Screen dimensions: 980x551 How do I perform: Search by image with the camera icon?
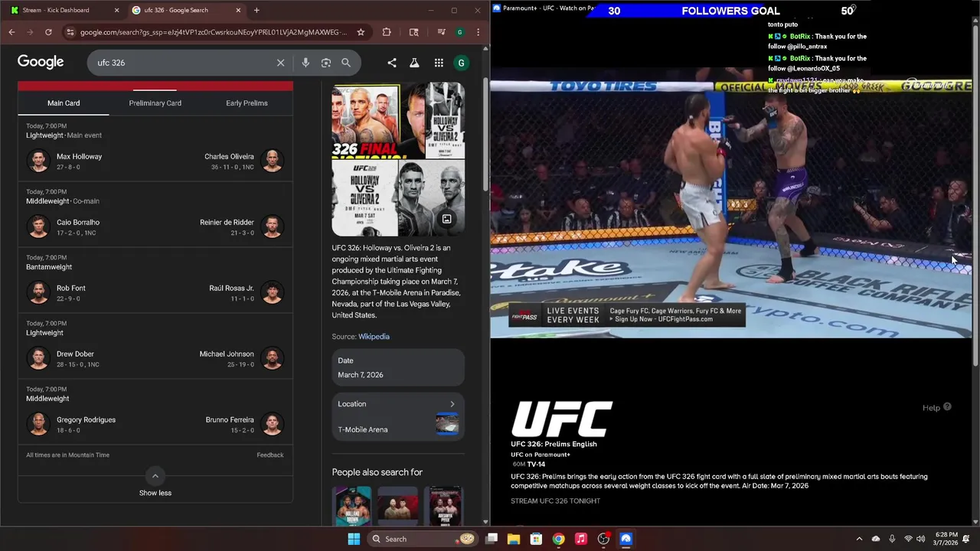pyautogui.click(x=326, y=63)
